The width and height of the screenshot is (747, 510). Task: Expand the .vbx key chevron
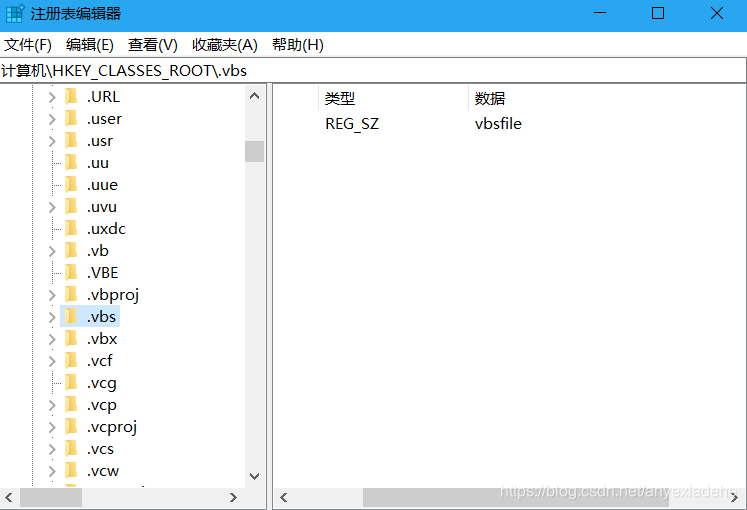click(x=52, y=339)
